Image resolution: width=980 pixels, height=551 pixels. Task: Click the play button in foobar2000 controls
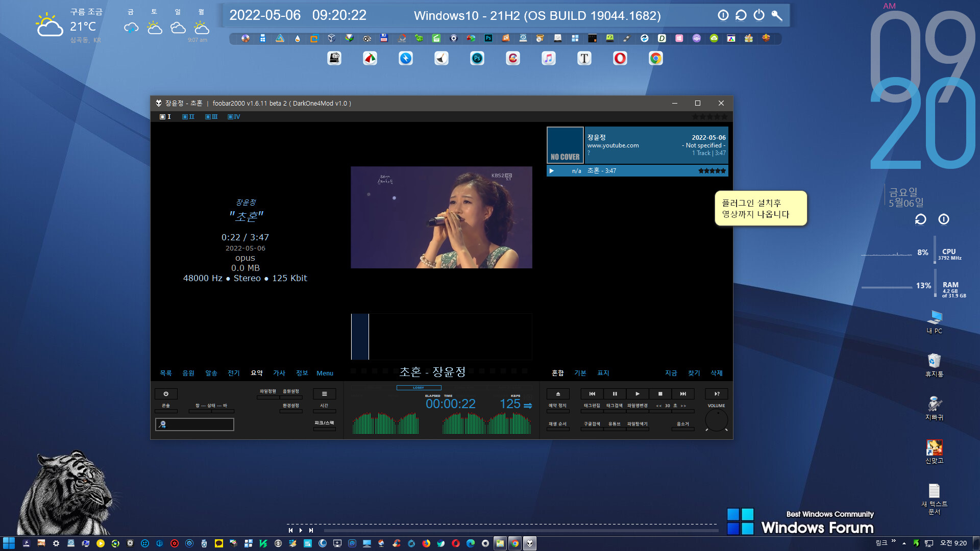pos(638,394)
